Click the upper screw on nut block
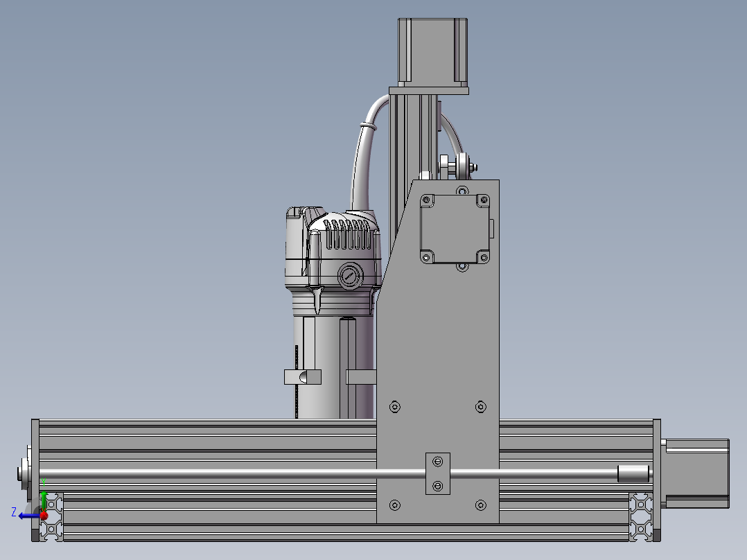747x560 pixels. 438,462
